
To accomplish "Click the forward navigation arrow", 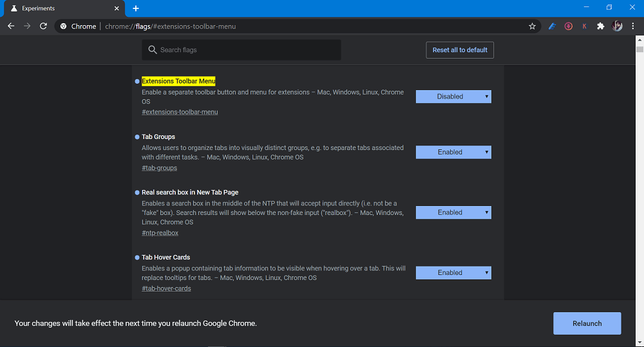I will [x=27, y=26].
